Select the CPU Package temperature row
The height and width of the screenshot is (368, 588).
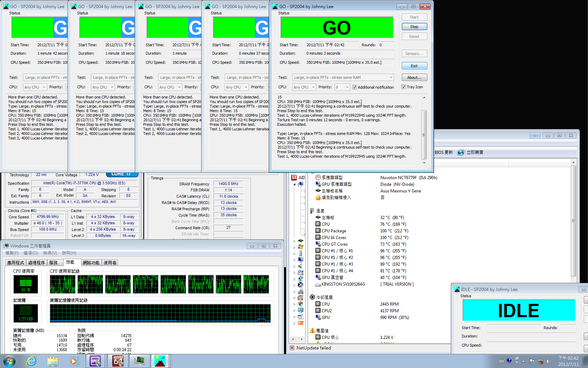coord(362,231)
